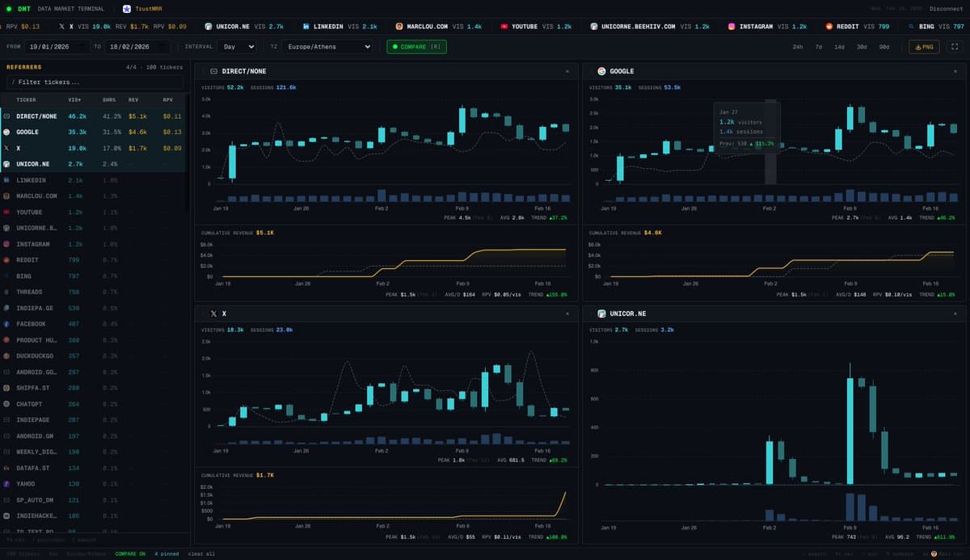Click the TrustMRR logo icon in header

point(127,9)
